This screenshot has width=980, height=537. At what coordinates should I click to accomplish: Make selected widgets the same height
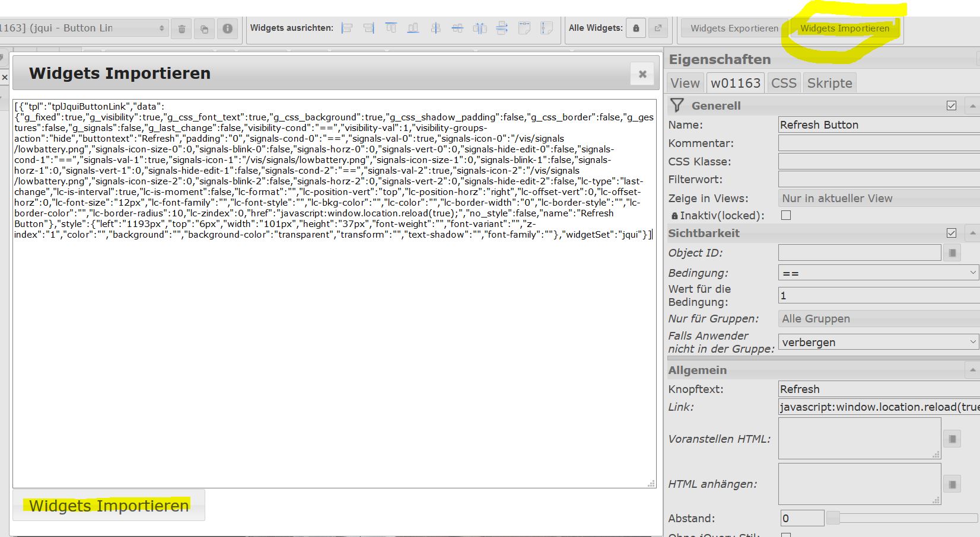[546, 28]
